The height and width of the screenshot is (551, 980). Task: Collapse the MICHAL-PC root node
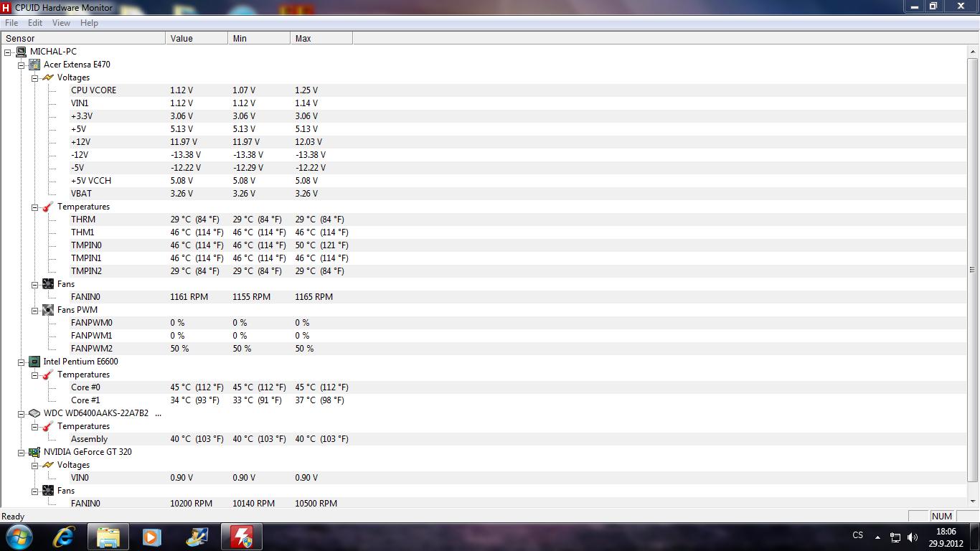point(8,52)
